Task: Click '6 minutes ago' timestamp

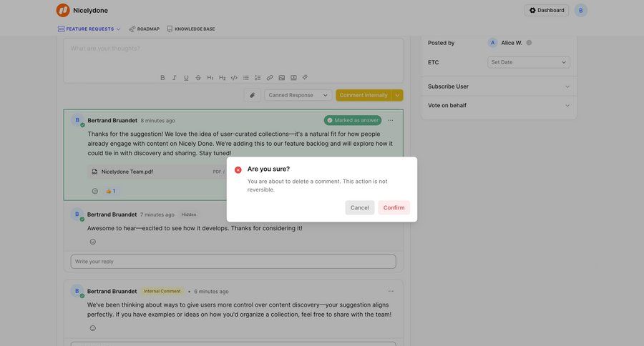Action: coord(211,292)
